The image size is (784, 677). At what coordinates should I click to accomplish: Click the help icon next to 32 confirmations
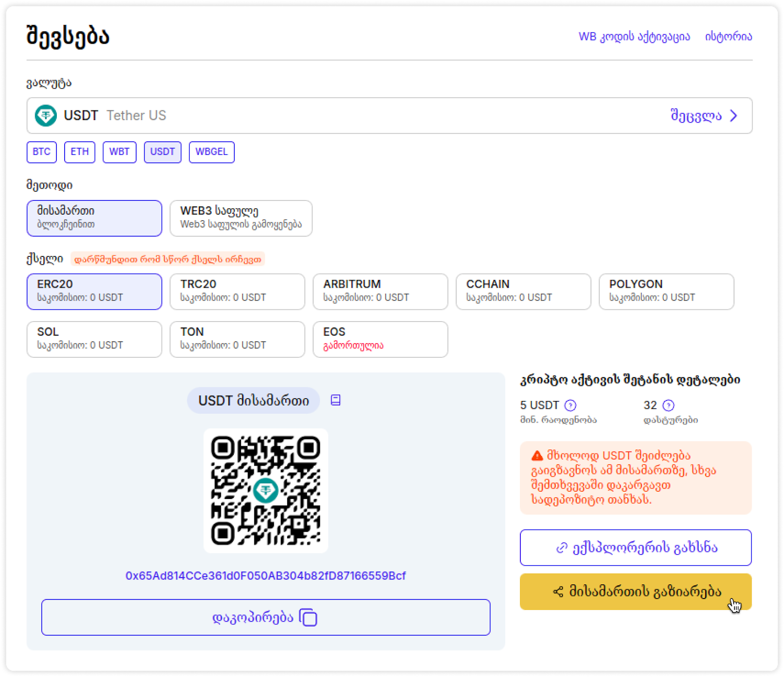coord(668,405)
